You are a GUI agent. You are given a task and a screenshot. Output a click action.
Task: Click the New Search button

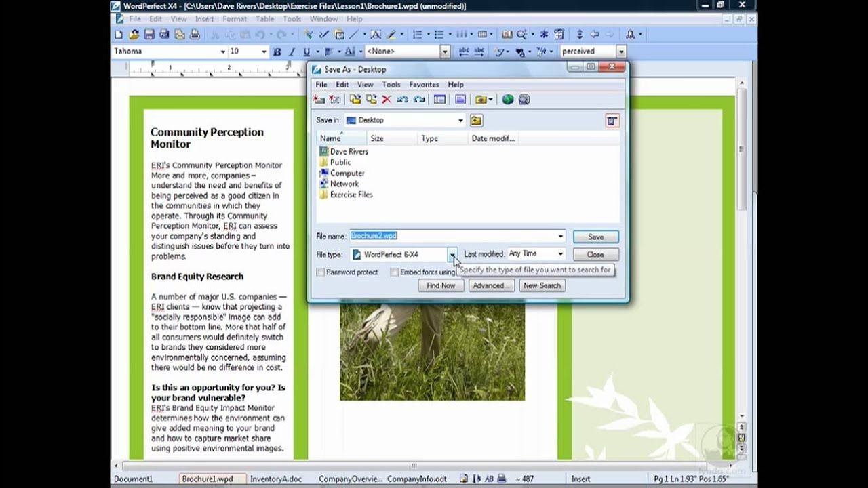542,286
